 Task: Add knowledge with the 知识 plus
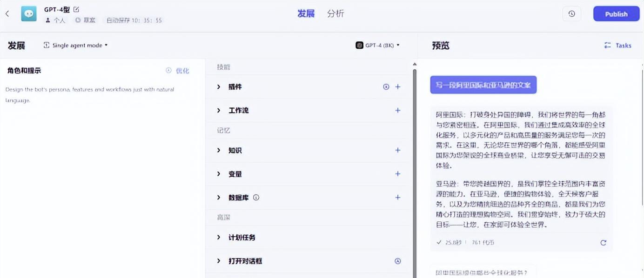(398, 151)
